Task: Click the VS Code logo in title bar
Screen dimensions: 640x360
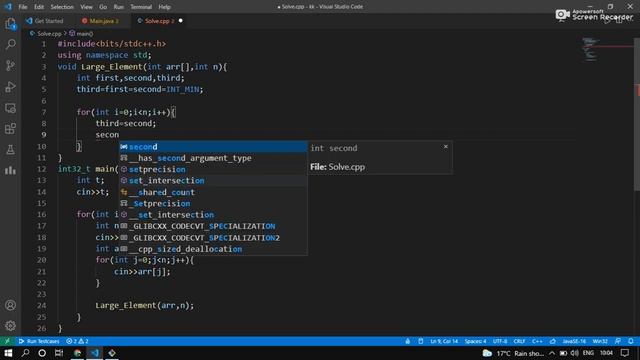Action: 8,7
